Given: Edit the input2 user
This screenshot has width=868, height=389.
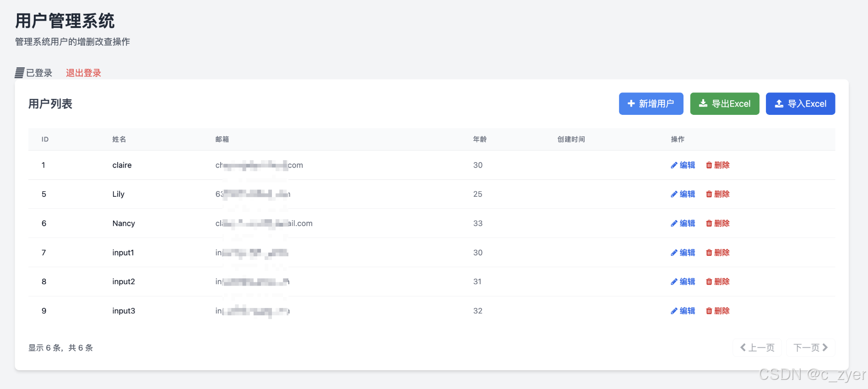Looking at the screenshot, I should (683, 281).
